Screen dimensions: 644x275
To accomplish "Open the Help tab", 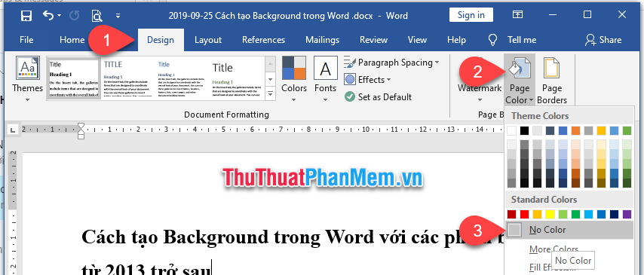I will click(456, 40).
